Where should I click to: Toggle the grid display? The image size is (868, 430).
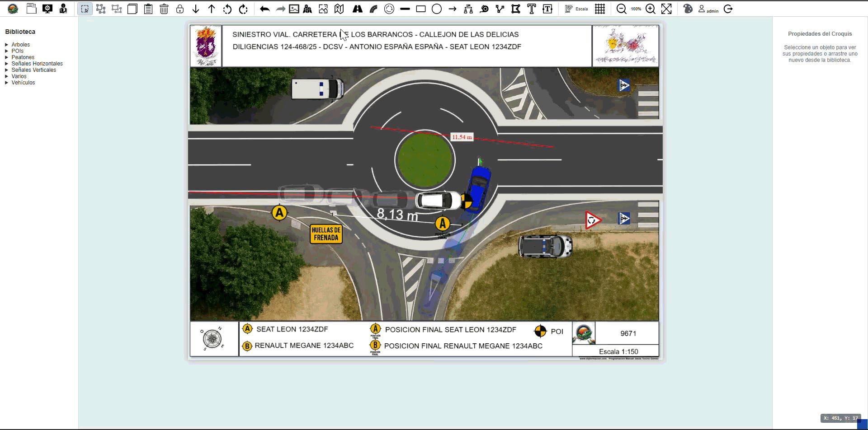click(600, 9)
